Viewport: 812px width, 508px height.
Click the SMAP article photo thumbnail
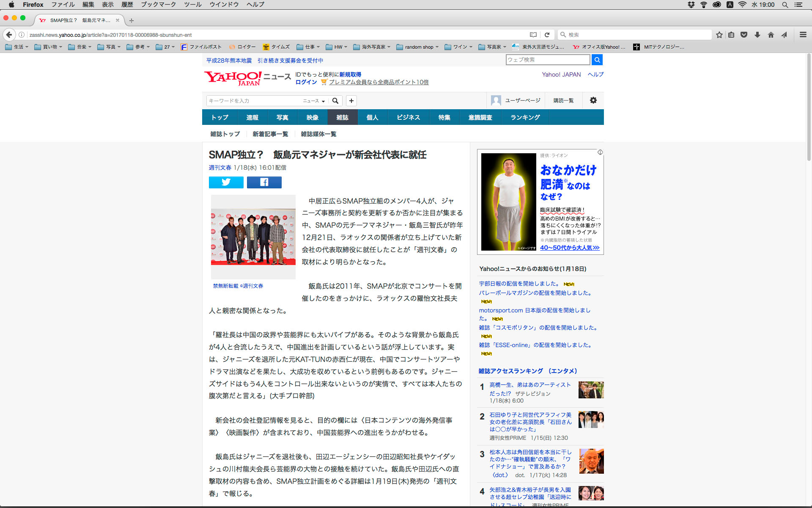click(253, 237)
